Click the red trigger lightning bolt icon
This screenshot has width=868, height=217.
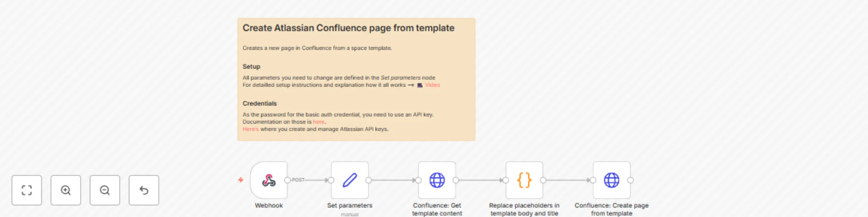pyautogui.click(x=241, y=180)
